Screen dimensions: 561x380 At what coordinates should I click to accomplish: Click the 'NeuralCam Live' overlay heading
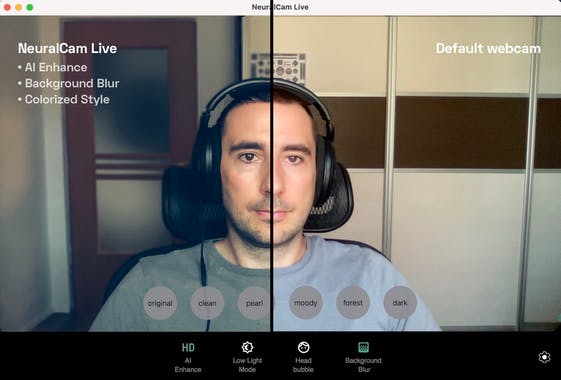[x=67, y=48]
